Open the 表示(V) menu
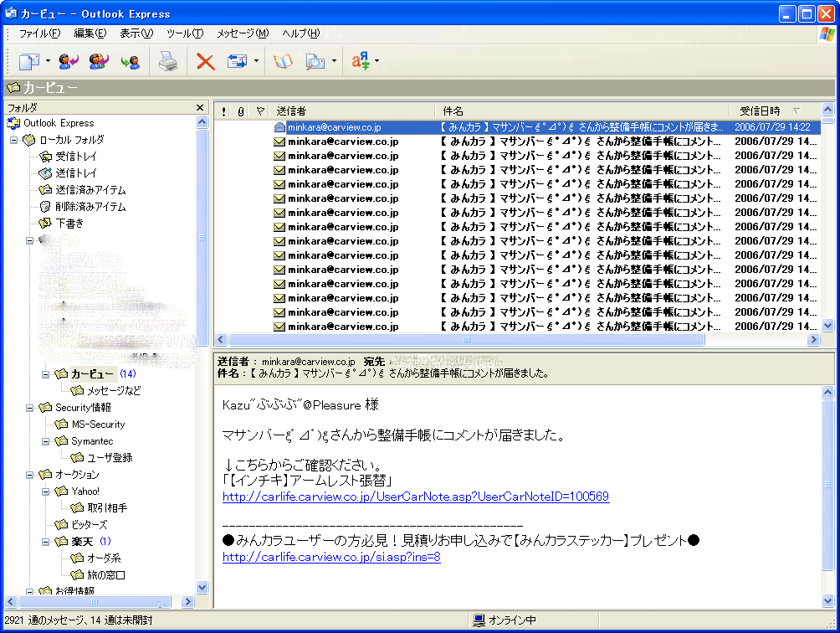 (x=136, y=33)
